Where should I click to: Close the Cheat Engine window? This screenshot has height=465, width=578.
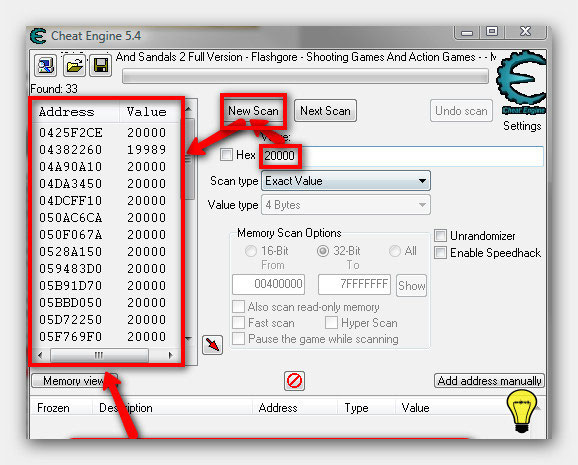[x=526, y=32]
